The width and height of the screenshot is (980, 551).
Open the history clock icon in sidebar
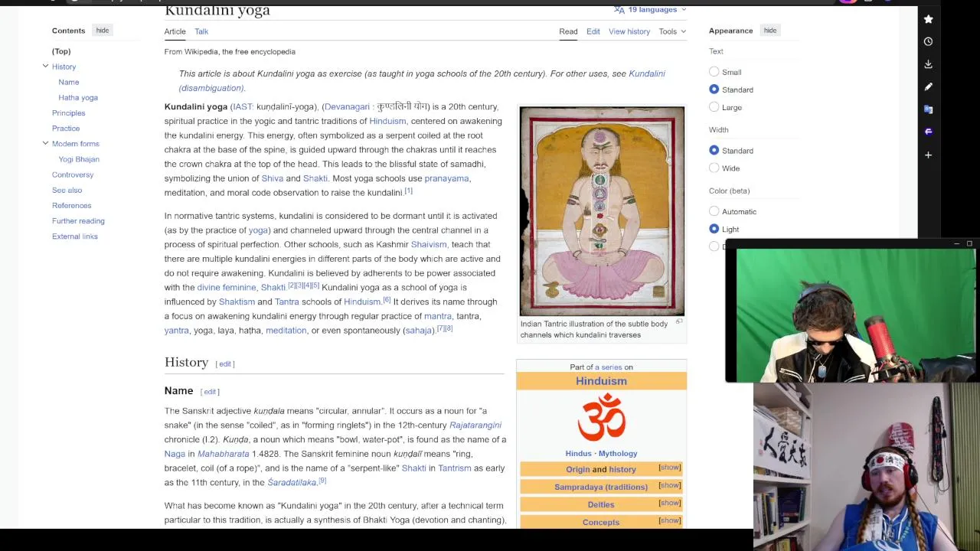(x=928, y=42)
